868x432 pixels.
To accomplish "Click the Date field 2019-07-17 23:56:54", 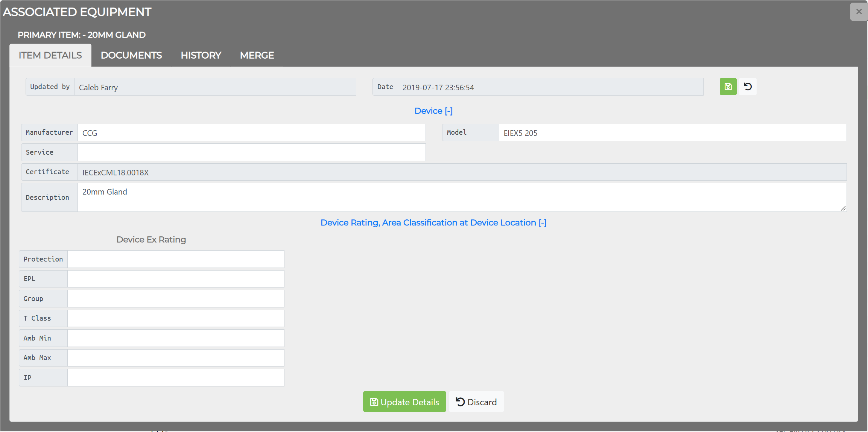I will point(550,87).
